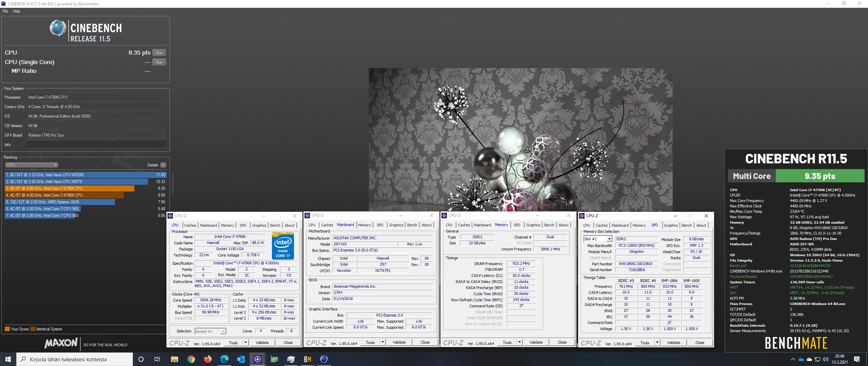The height and width of the screenshot is (366, 868).
Task: Open Microsoft Edge from the taskbar
Action: pyautogui.click(x=224, y=359)
